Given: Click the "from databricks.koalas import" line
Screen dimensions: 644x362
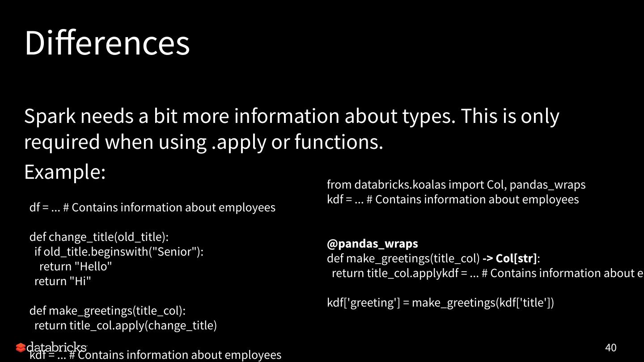Looking at the screenshot, I should (456, 185).
